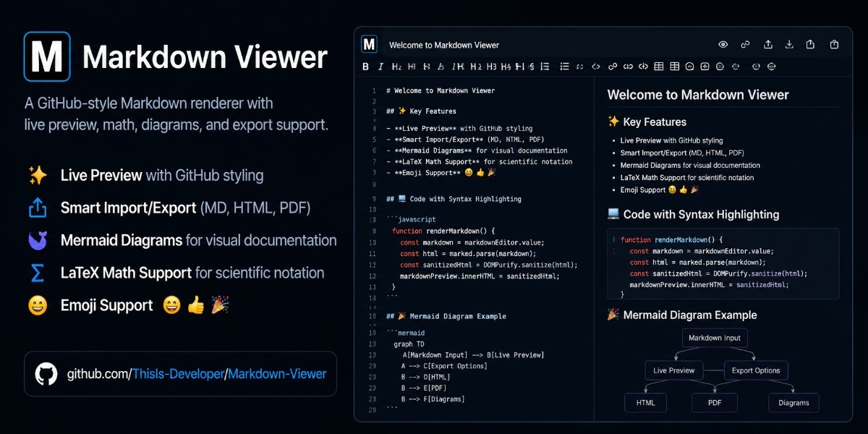
Task: Click the LaTeX Math Support feature text
Action: coord(192,273)
